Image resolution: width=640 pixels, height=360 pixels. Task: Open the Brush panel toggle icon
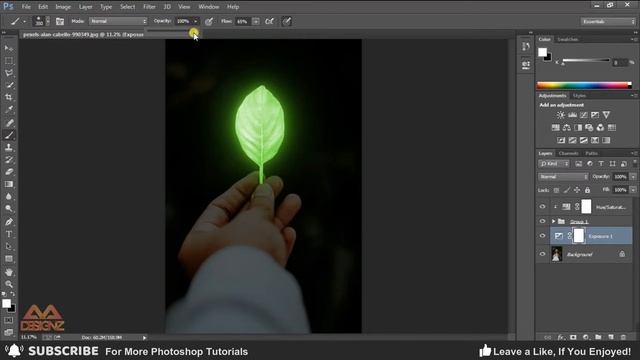(x=60, y=22)
